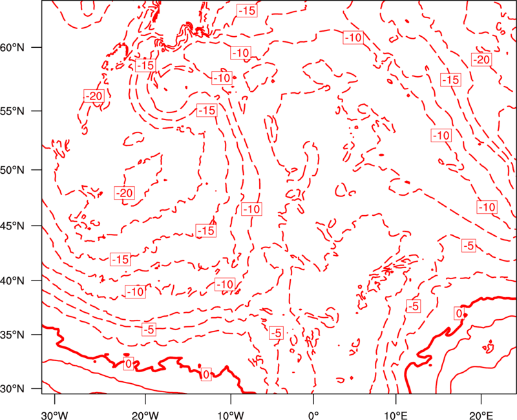Viewport: 517px width, 420px height.
Task: Click the 35°N latitude axis label
Action: [12, 335]
